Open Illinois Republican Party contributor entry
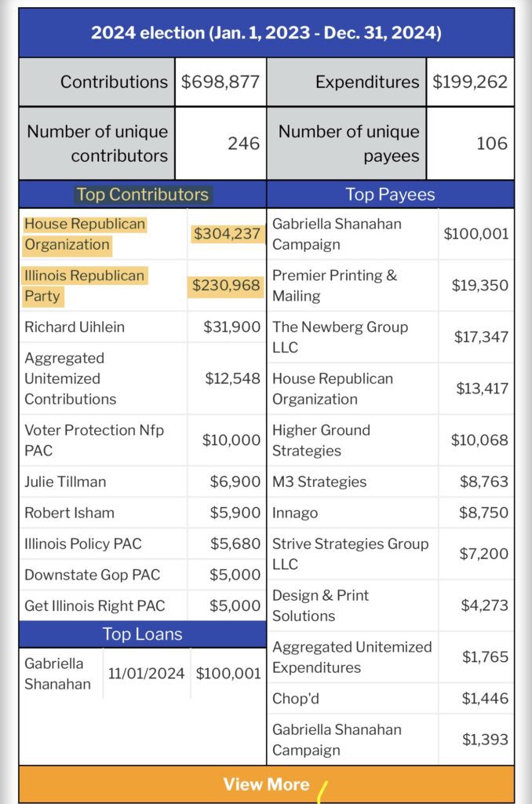532x804 pixels. click(x=84, y=286)
